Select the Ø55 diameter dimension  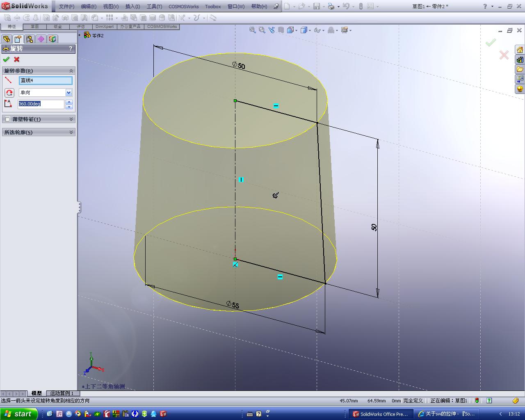(233, 305)
